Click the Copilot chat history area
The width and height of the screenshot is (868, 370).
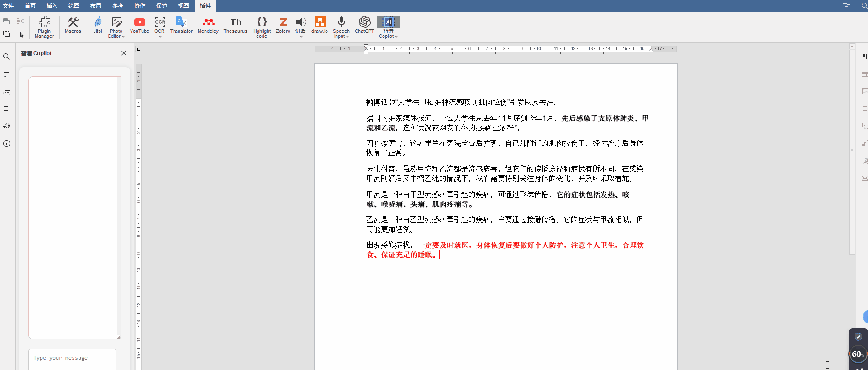pos(74,208)
